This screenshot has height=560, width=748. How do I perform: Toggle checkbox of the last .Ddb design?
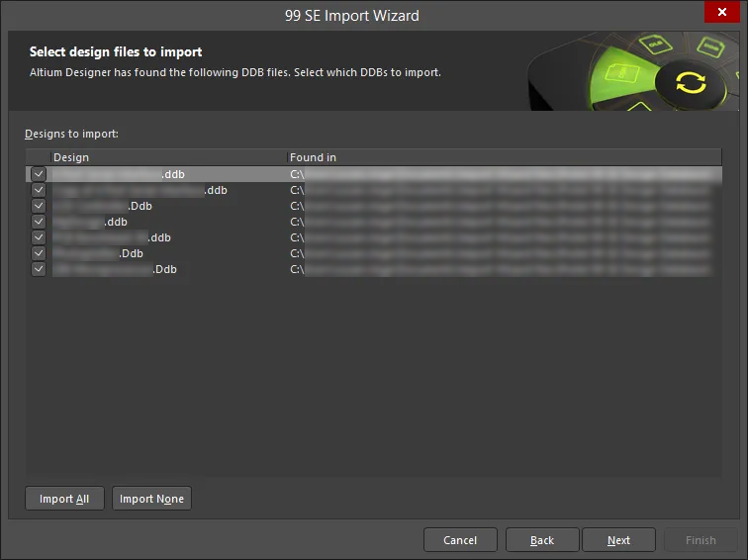click(39, 269)
